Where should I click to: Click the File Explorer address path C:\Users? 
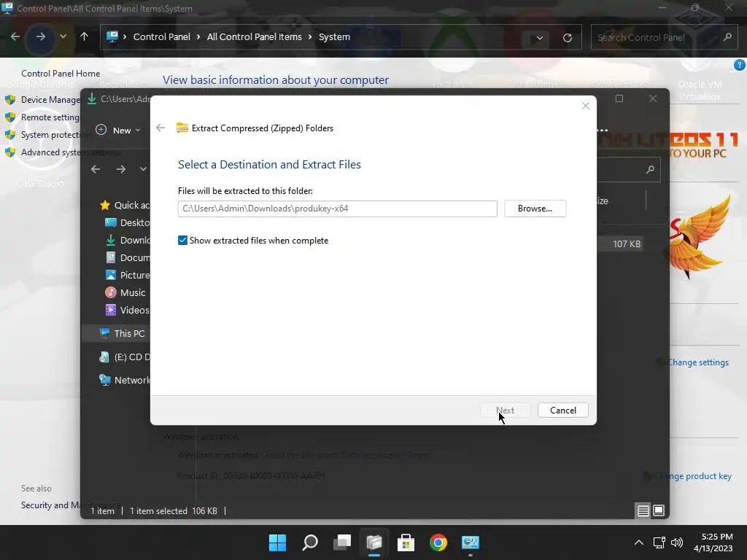coord(125,99)
